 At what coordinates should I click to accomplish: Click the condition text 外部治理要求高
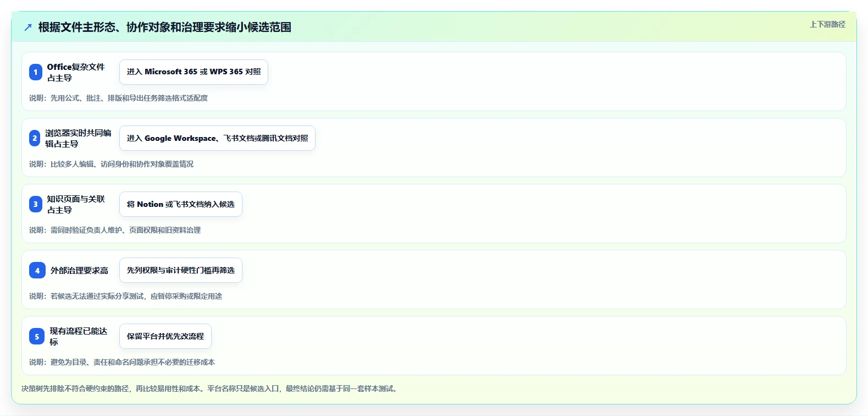click(x=80, y=270)
